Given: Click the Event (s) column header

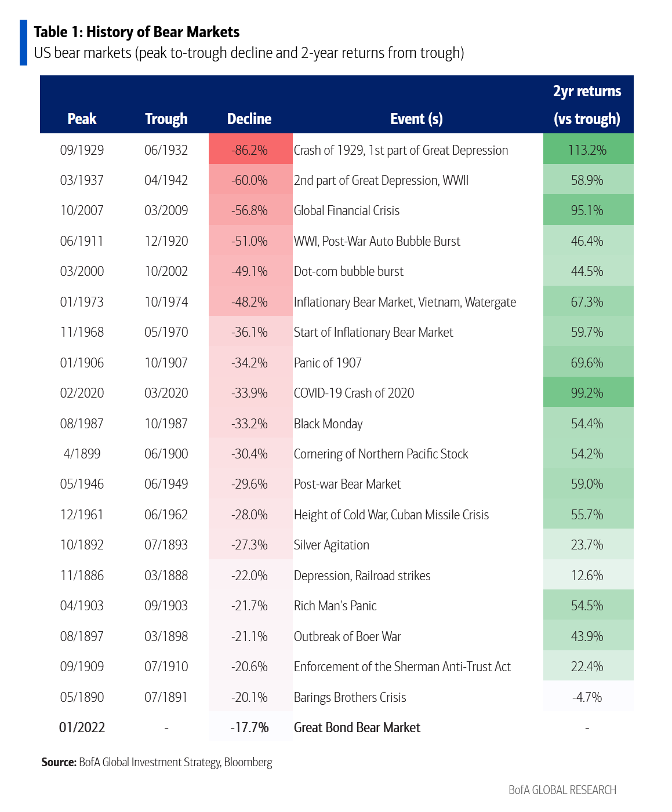Looking at the screenshot, I should (416, 119).
